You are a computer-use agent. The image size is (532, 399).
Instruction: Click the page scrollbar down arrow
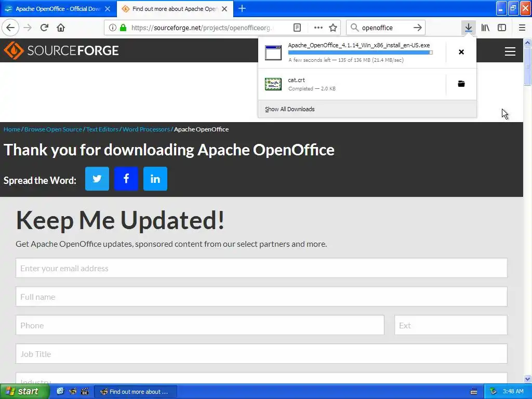pos(528,379)
